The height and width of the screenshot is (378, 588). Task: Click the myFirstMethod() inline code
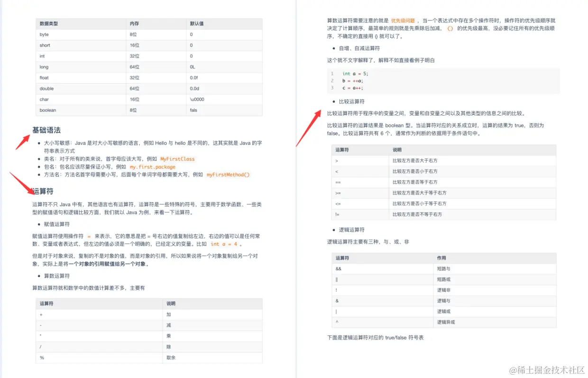click(228, 175)
